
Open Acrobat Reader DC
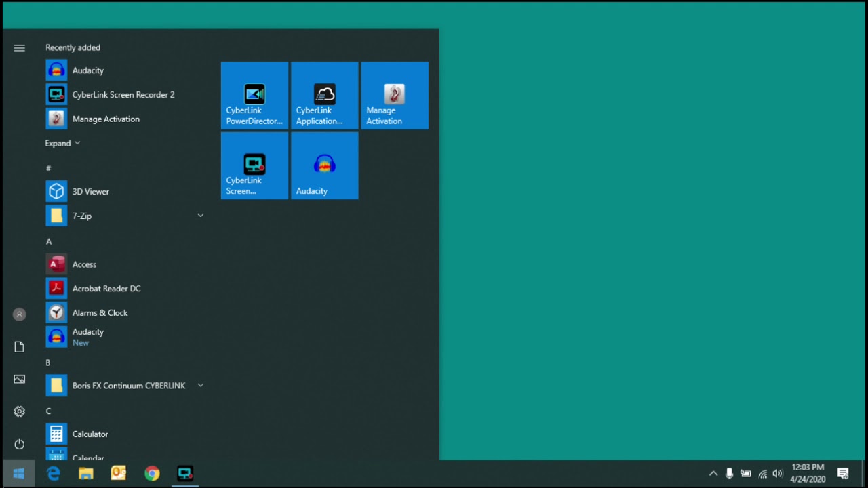coord(125,289)
